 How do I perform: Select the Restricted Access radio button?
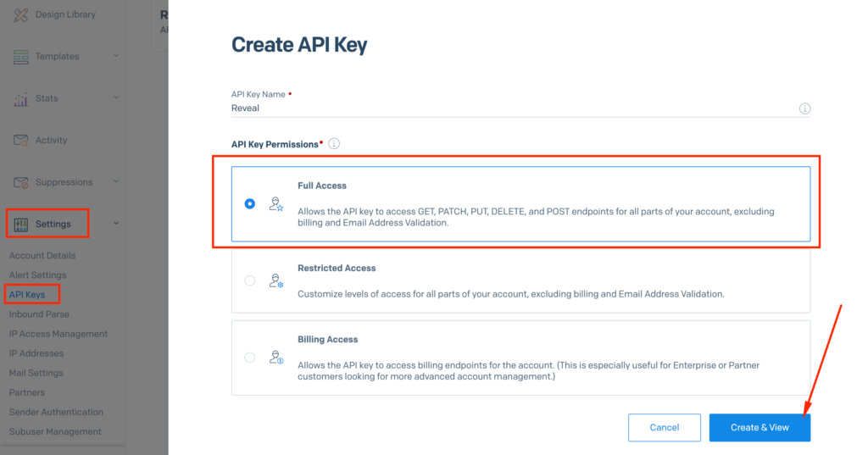(249, 280)
